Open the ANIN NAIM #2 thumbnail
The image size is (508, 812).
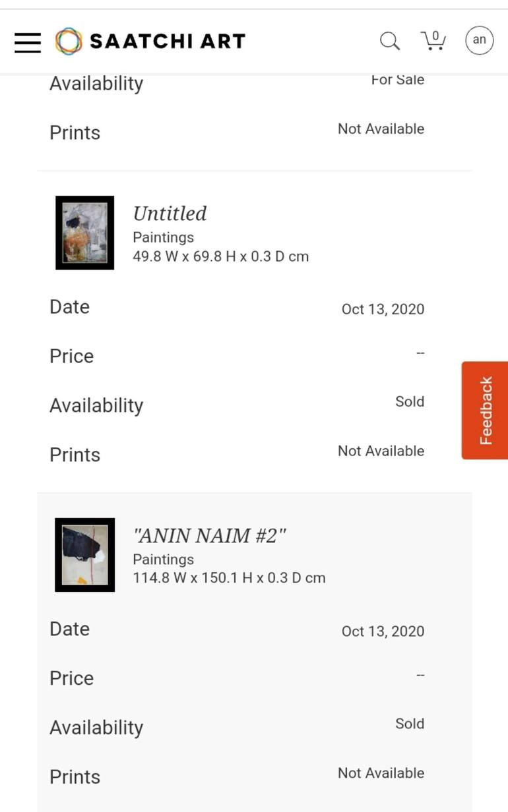(84, 555)
